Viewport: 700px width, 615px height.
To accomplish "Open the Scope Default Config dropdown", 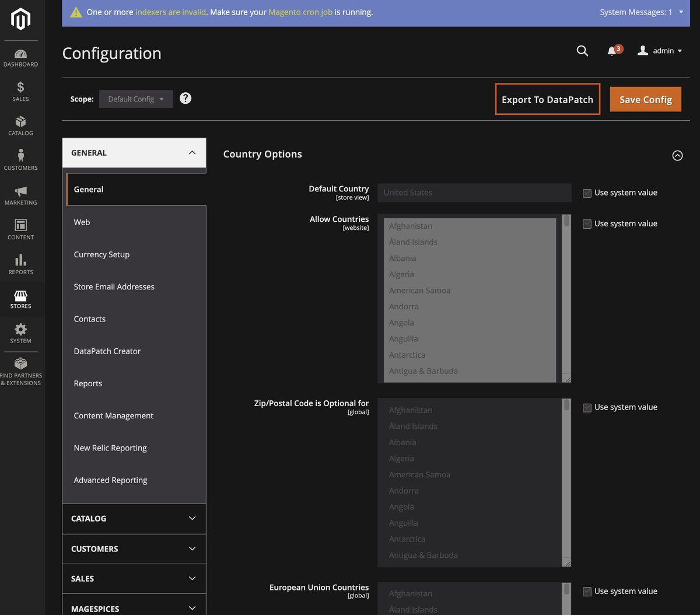I will [136, 99].
